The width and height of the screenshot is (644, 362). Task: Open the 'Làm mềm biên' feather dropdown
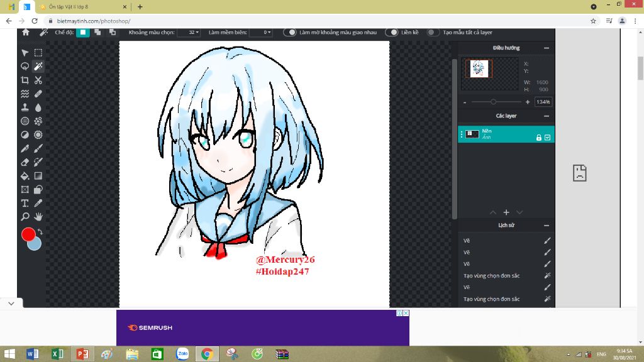261,33
